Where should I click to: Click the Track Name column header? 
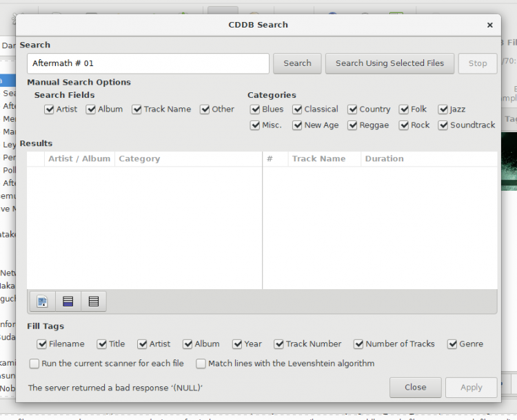[325, 159]
